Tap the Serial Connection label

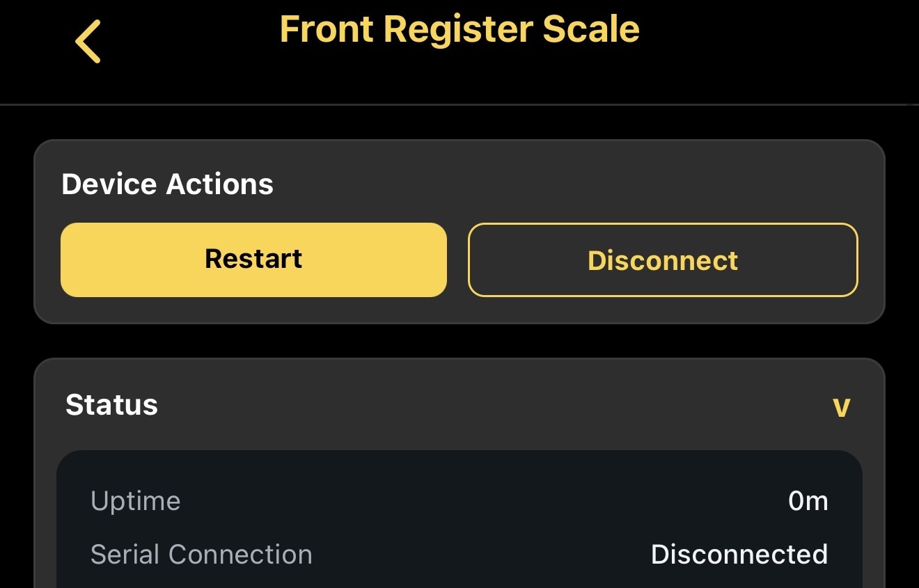pos(201,554)
